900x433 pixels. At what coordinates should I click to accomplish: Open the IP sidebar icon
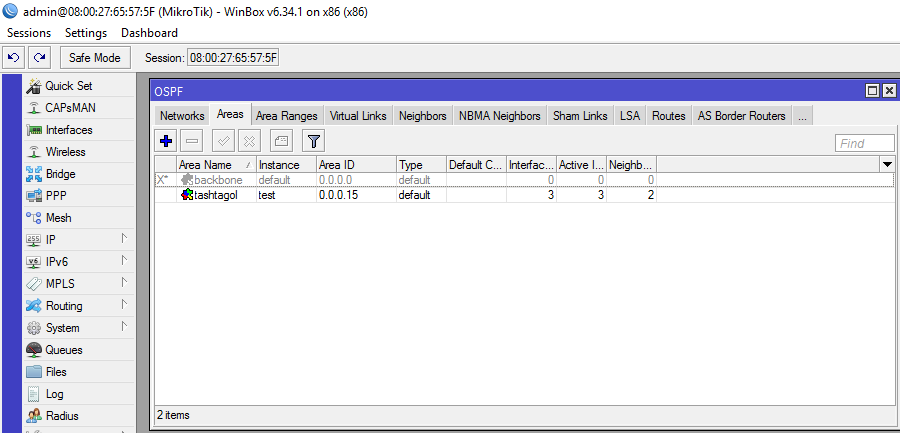coord(34,240)
